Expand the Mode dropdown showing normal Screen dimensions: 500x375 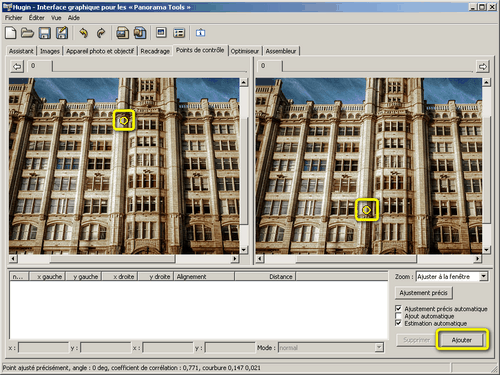click(331, 348)
